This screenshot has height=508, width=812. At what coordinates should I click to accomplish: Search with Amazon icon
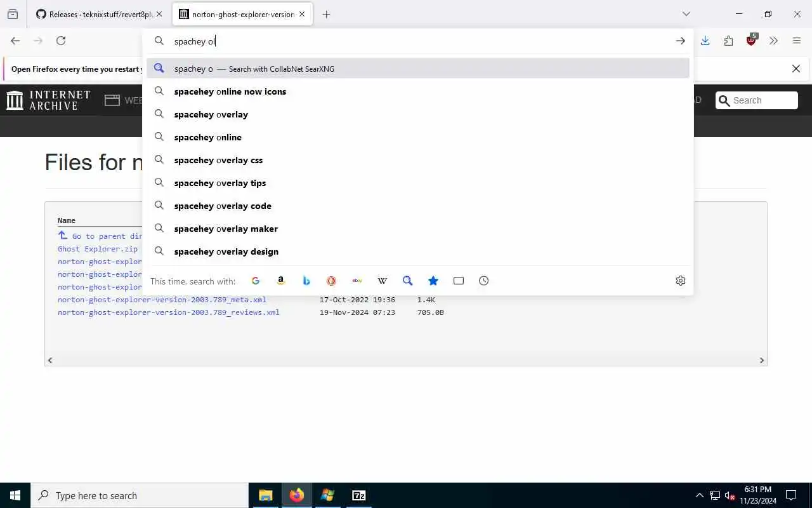tap(281, 281)
